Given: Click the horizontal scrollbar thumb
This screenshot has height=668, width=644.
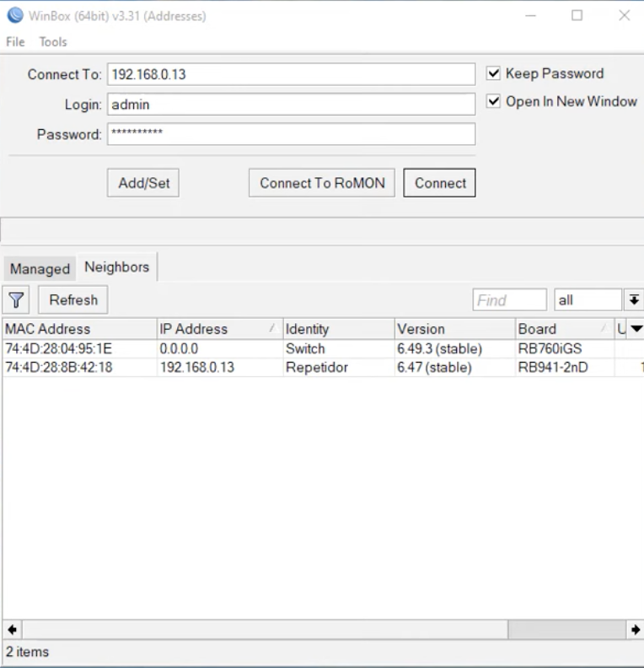Looking at the screenshot, I should coord(566,630).
